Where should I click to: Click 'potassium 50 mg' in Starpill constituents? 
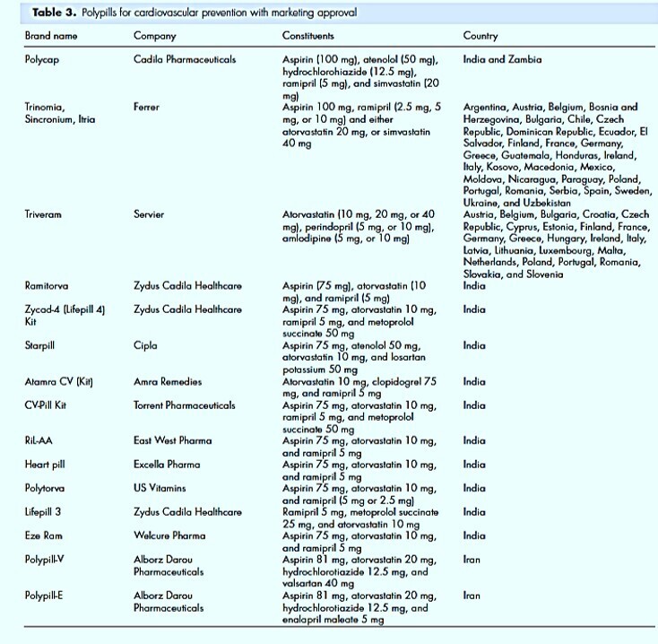click(x=320, y=370)
